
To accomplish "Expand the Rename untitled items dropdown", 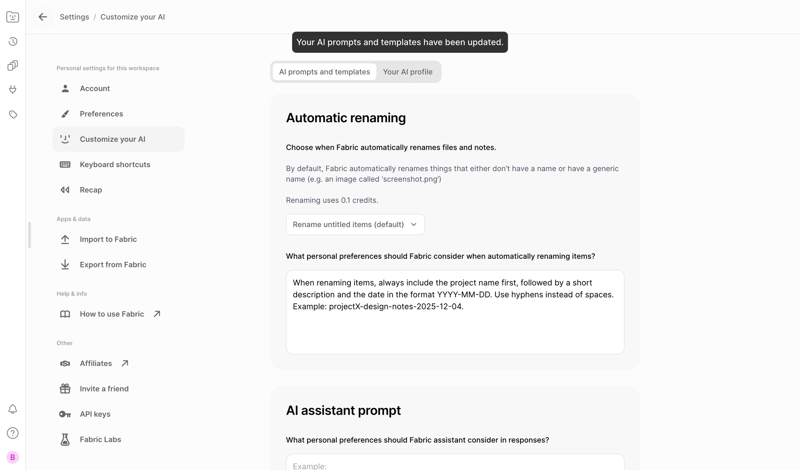I will coord(355,225).
